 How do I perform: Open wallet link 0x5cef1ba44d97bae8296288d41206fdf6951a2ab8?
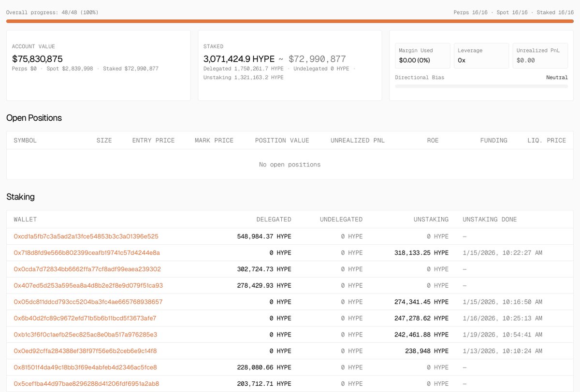[86, 384]
